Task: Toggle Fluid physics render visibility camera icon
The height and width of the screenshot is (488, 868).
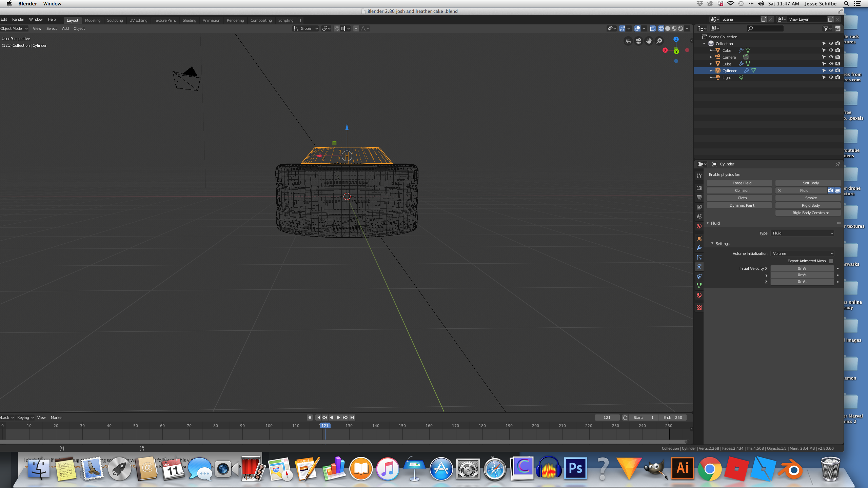Action: [x=830, y=190]
